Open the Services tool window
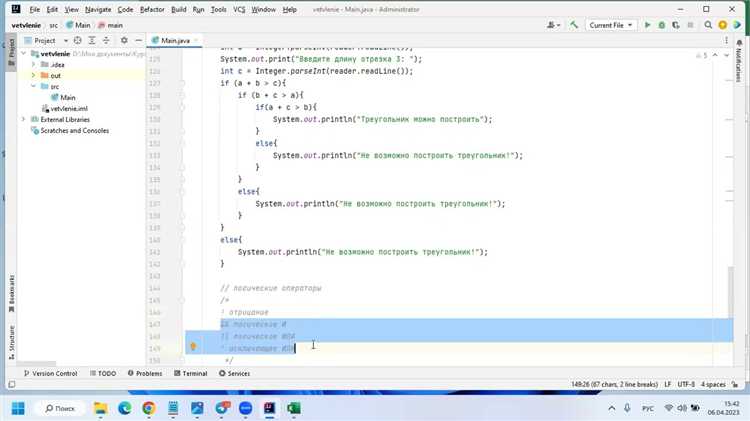This screenshot has width=750, height=421. pos(234,373)
